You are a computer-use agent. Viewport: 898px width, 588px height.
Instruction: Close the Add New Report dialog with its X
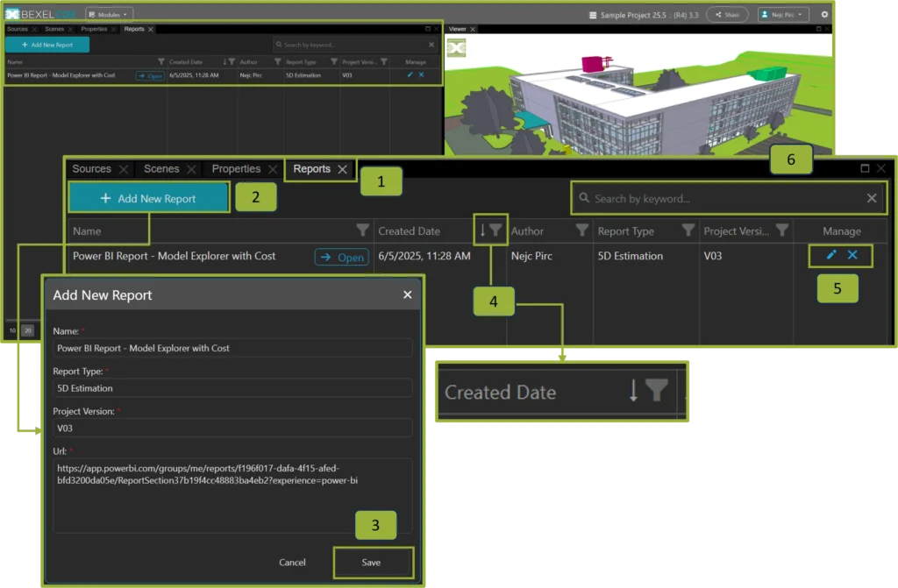[x=407, y=294]
